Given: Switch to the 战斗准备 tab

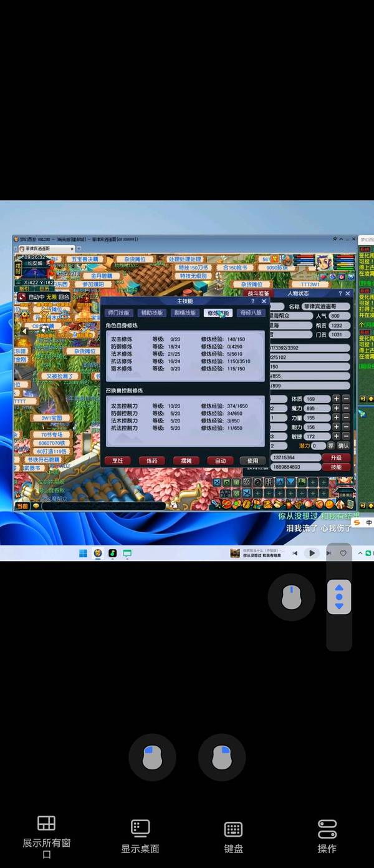Looking at the screenshot, I should coord(259,293).
